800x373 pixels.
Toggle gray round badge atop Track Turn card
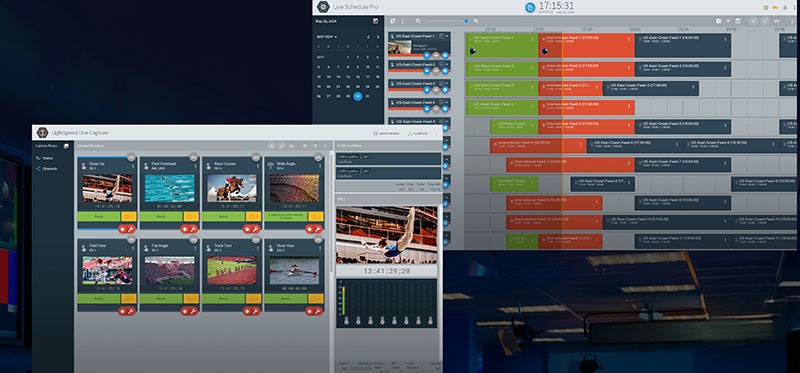coord(256,239)
